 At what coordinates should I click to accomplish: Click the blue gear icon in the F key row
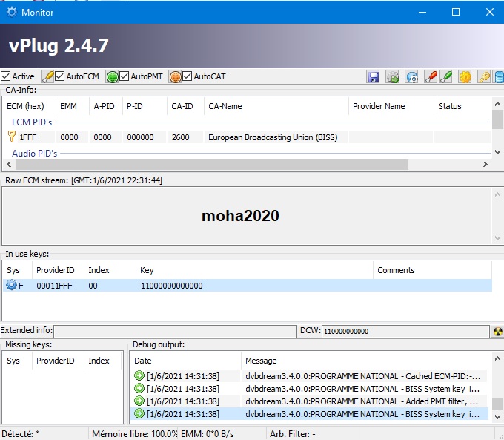(x=11, y=285)
